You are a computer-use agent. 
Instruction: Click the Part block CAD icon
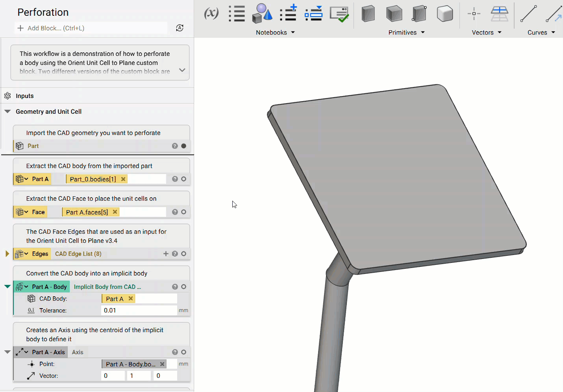tap(20, 146)
